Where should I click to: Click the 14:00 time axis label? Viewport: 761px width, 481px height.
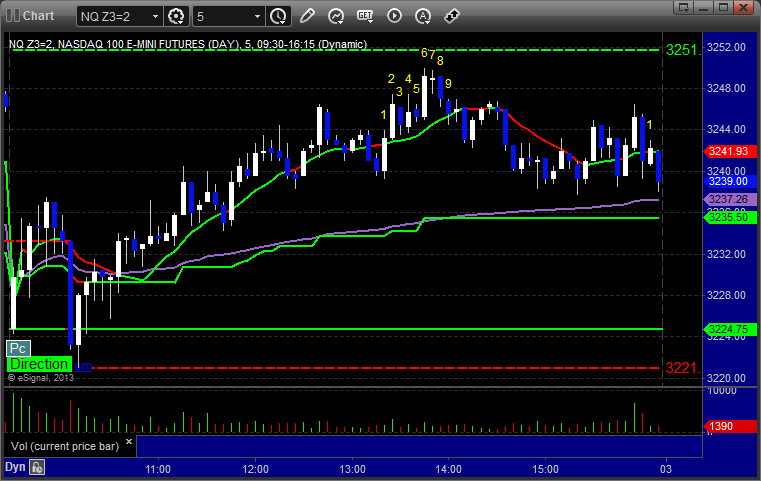pos(448,469)
